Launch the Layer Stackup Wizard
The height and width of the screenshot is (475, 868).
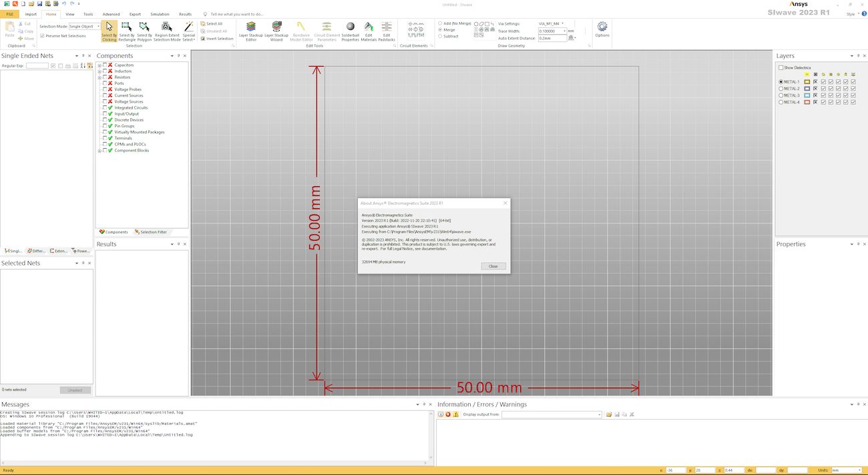[276, 30]
